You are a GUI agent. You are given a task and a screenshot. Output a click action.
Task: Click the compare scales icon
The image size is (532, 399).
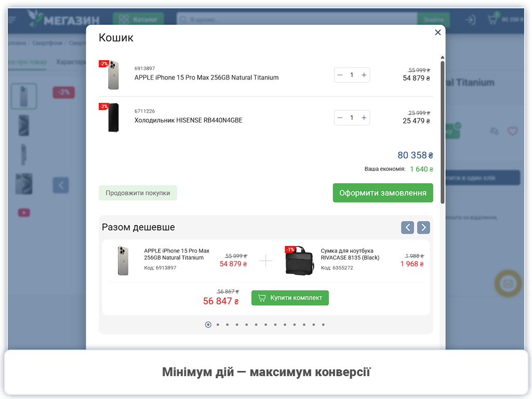point(494,131)
